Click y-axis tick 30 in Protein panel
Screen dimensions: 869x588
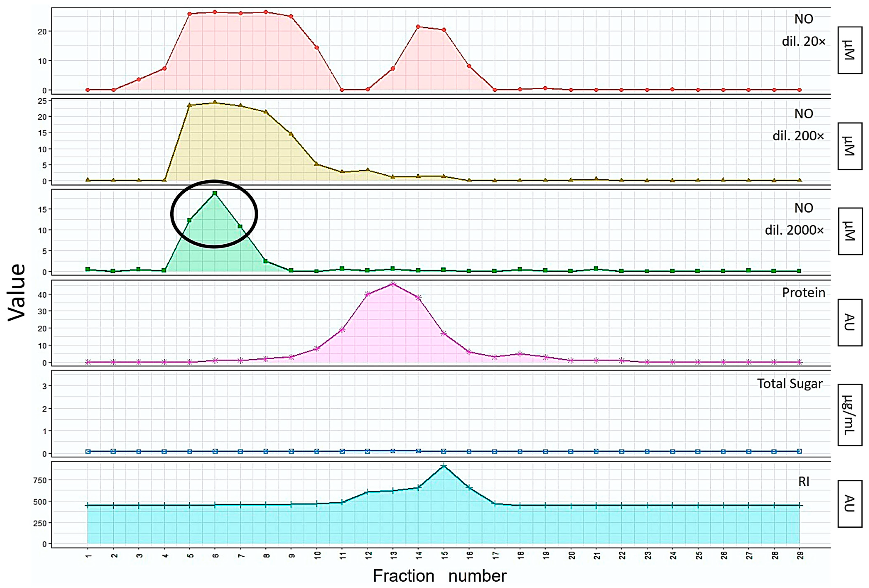pyautogui.click(x=42, y=311)
